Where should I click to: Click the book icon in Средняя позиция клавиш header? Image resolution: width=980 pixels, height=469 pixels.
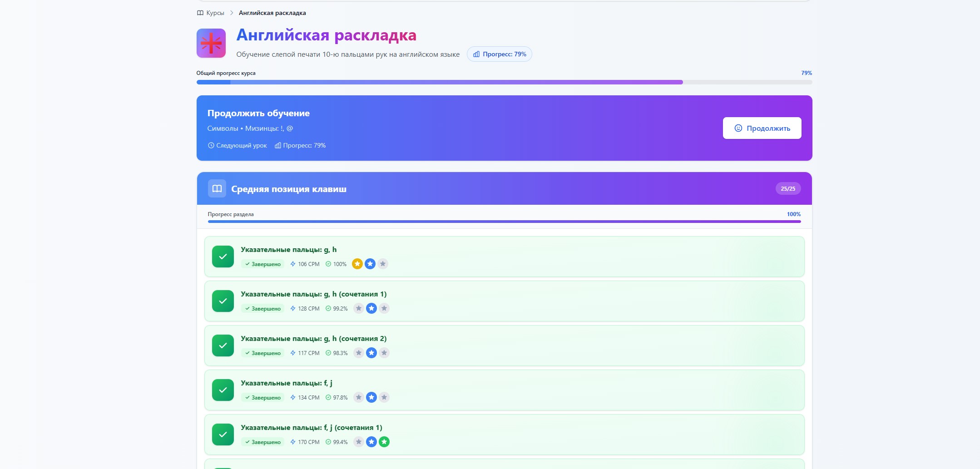(x=217, y=188)
